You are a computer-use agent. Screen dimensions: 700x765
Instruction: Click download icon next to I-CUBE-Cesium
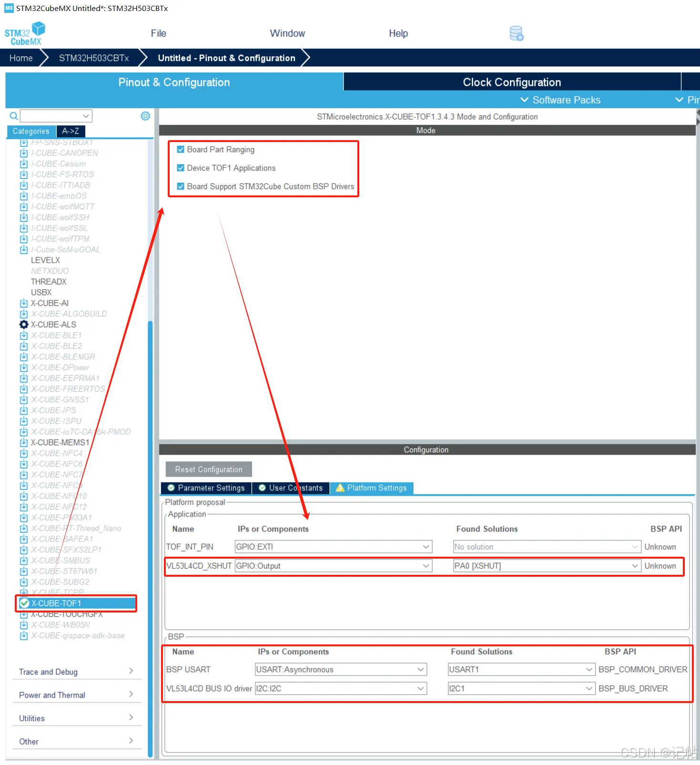24,164
